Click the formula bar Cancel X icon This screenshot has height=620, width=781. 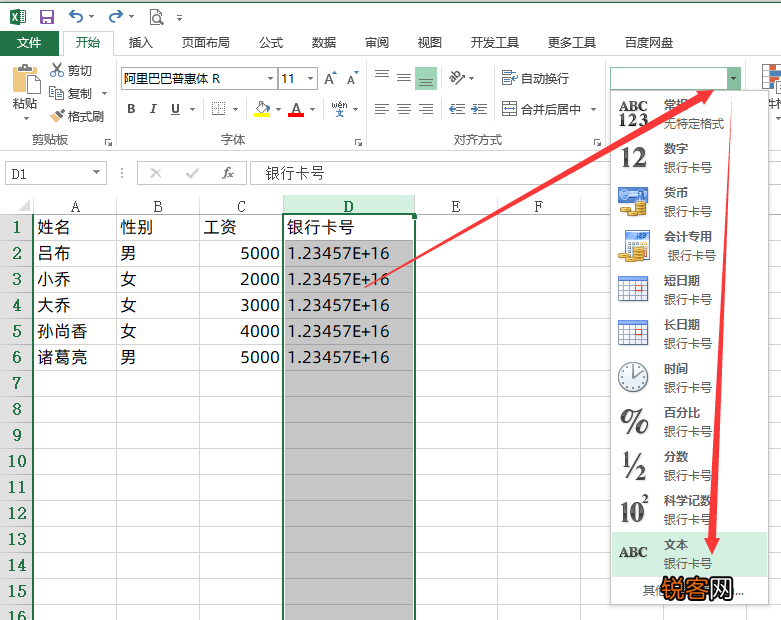tap(156, 173)
